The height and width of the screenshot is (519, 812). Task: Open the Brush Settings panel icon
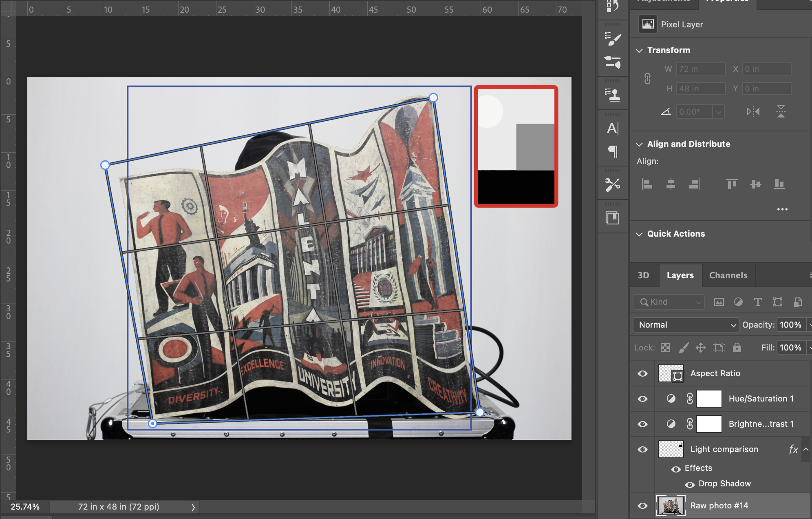click(613, 39)
